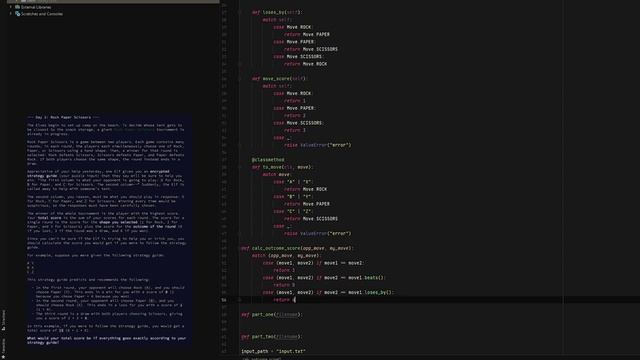This screenshot has height=360, width=640.
Task: Click the 'match move:' line
Action: 277,174
